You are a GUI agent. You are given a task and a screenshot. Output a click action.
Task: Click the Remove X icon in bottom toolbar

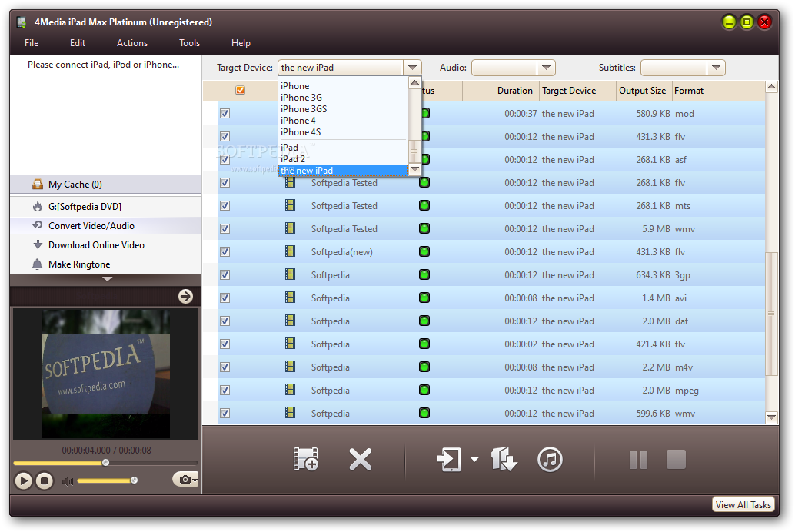coord(361,460)
